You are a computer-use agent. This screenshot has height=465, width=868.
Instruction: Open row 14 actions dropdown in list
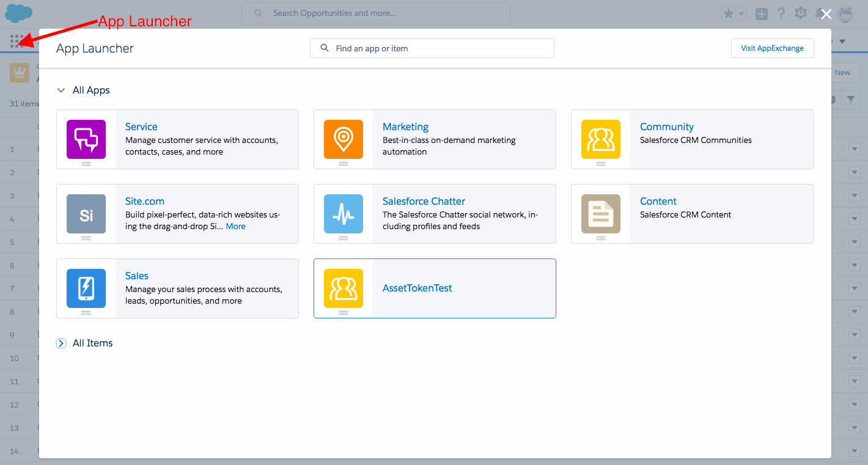point(854,451)
